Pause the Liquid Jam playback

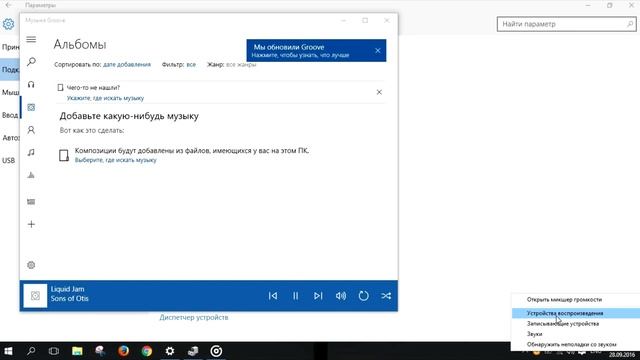pyautogui.click(x=296, y=296)
